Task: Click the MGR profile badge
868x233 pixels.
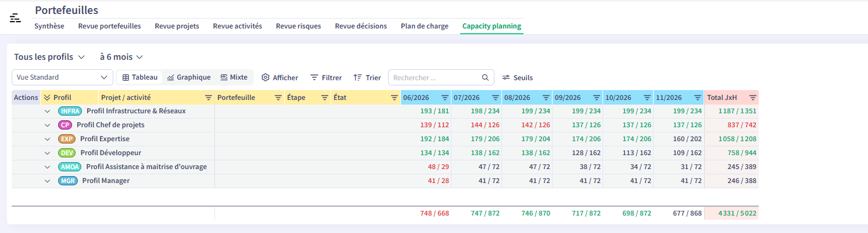Action: pos(68,181)
